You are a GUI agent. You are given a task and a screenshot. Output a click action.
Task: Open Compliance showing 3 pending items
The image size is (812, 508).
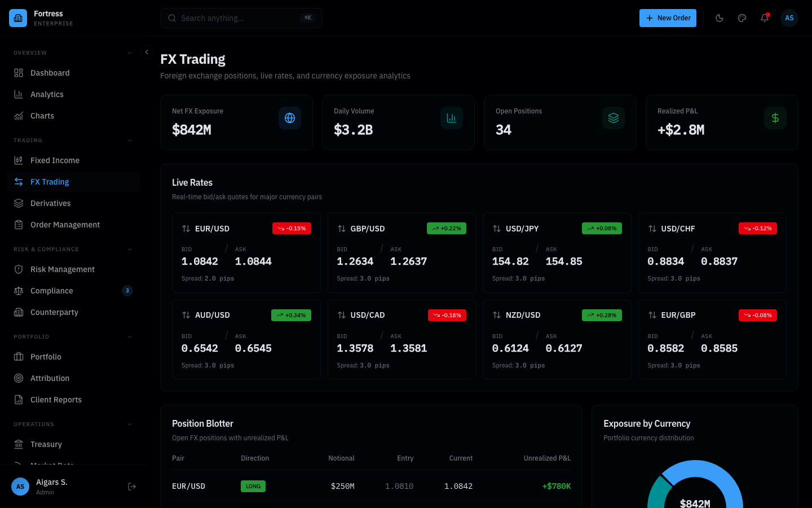pos(51,291)
